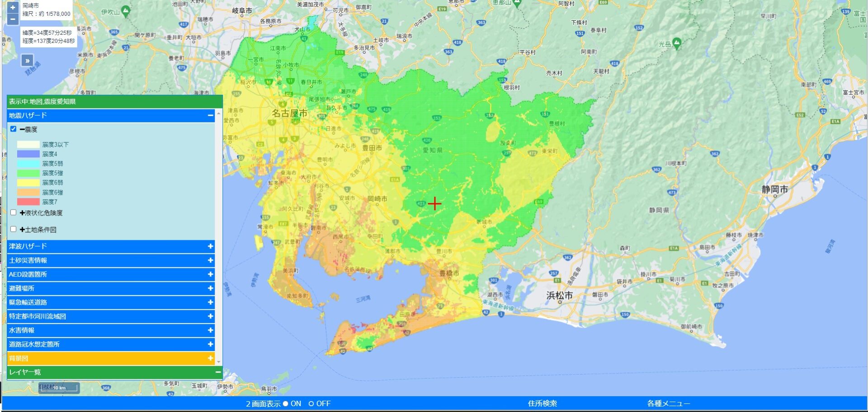Click the 震度7 red legend swatch
The image size is (868, 412).
click(28, 202)
